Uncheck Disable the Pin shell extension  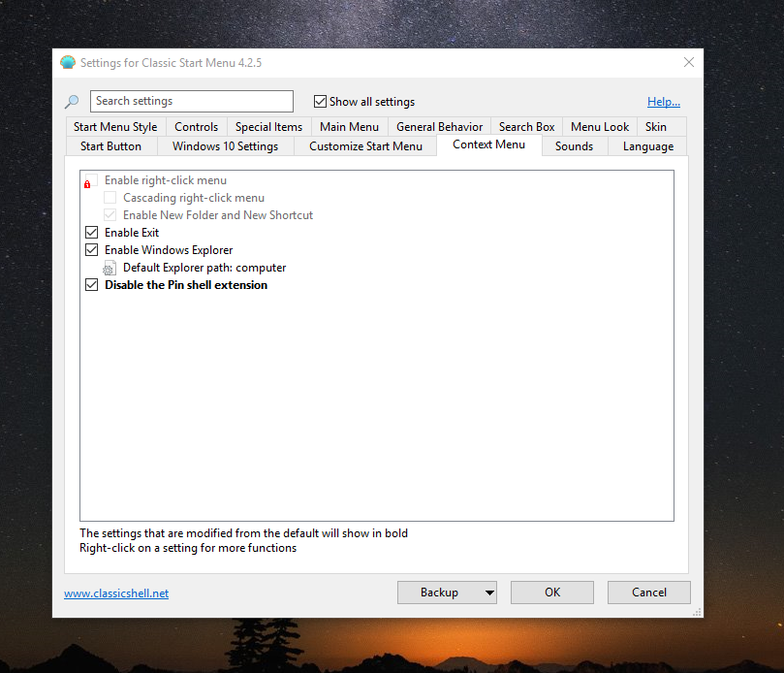coord(92,285)
